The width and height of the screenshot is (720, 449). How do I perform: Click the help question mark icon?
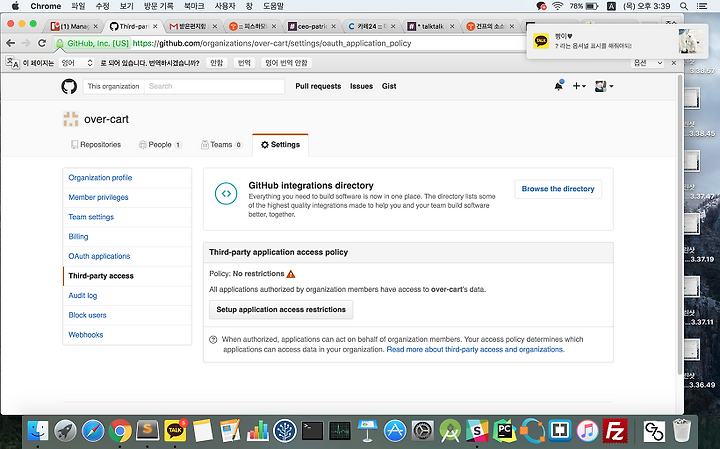(213, 340)
